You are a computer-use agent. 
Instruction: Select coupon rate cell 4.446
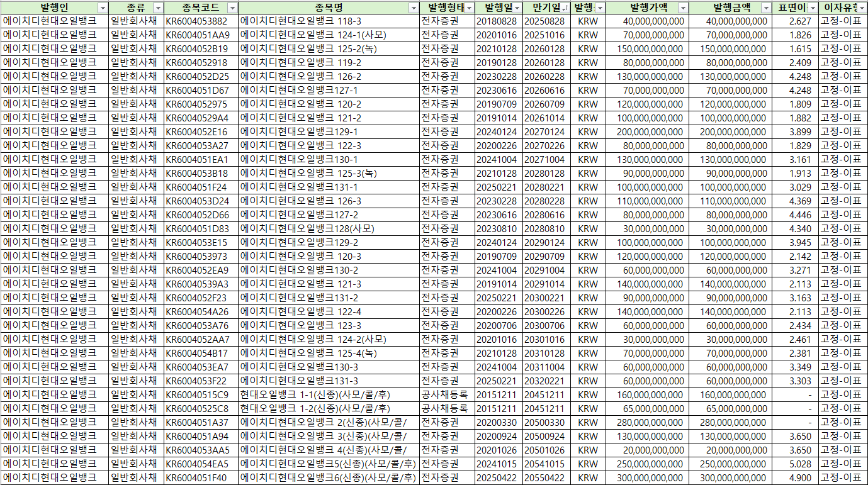pyautogui.click(x=795, y=215)
